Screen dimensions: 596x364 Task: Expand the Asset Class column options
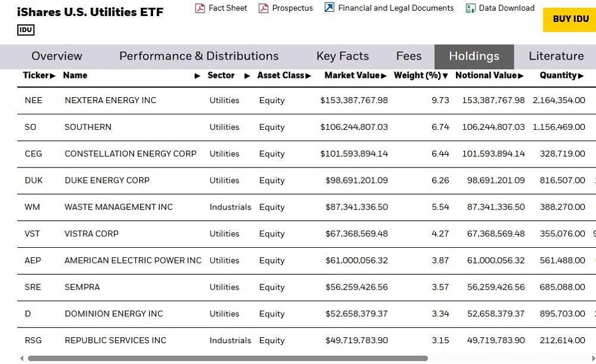coord(309,76)
